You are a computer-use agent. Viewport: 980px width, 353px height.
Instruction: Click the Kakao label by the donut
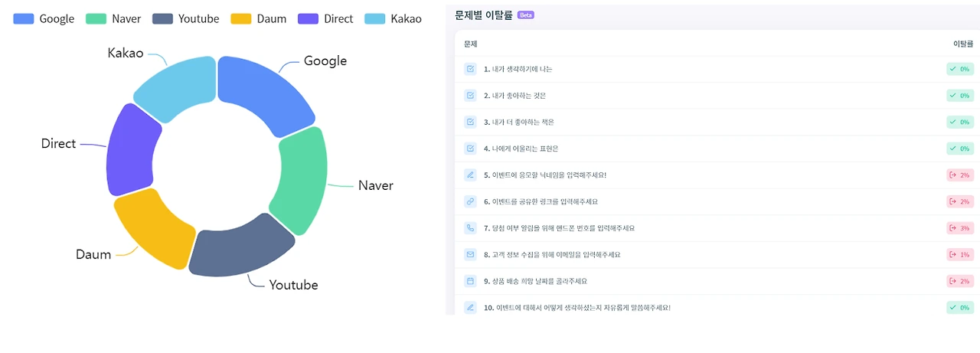click(126, 54)
